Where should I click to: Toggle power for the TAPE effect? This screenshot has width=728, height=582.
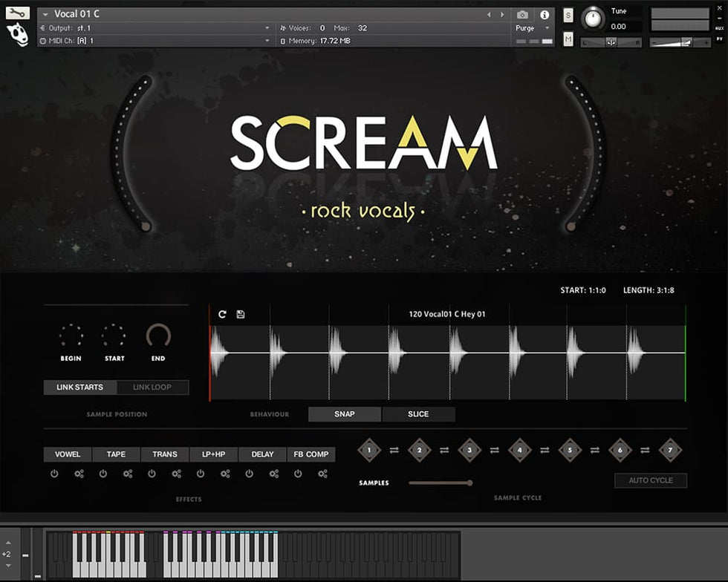click(103, 474)
